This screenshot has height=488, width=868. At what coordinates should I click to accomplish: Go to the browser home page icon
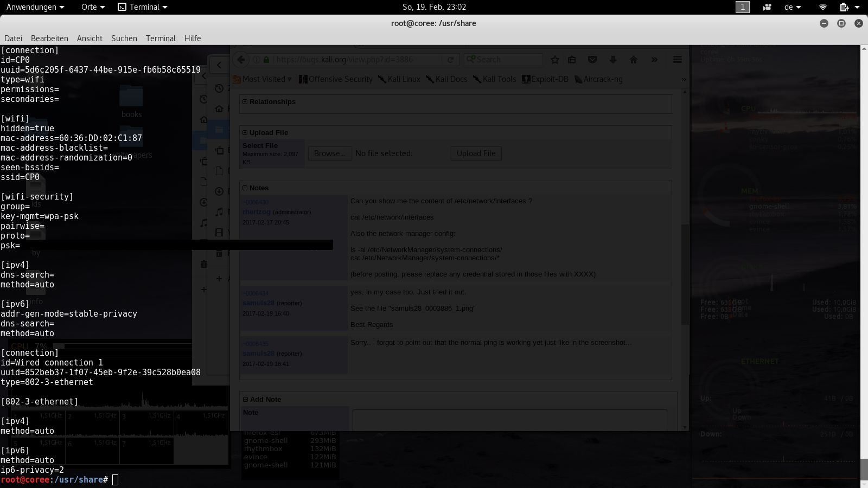pos(634,60)
